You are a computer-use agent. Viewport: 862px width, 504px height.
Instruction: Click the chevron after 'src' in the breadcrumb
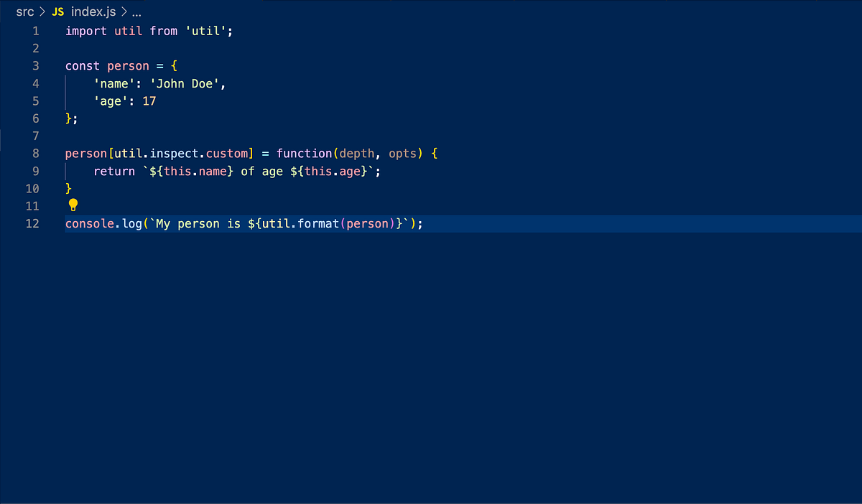(42, 11)
